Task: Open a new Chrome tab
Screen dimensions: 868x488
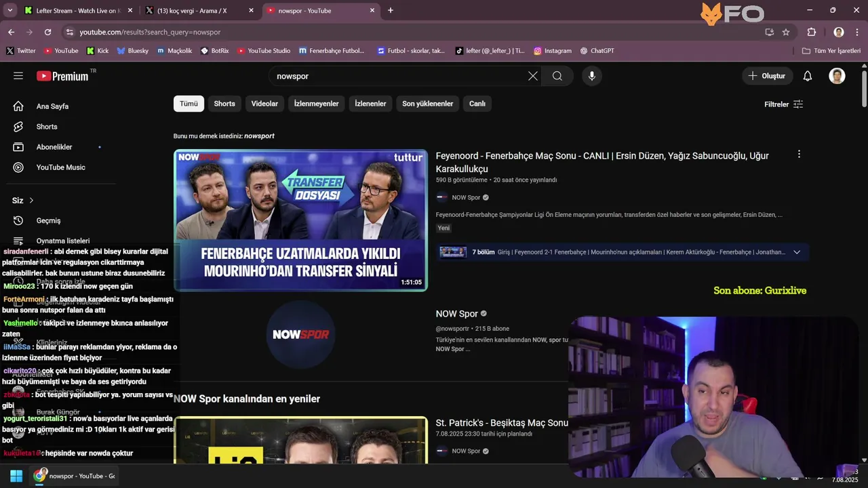Action: click(x=391, y=10)
